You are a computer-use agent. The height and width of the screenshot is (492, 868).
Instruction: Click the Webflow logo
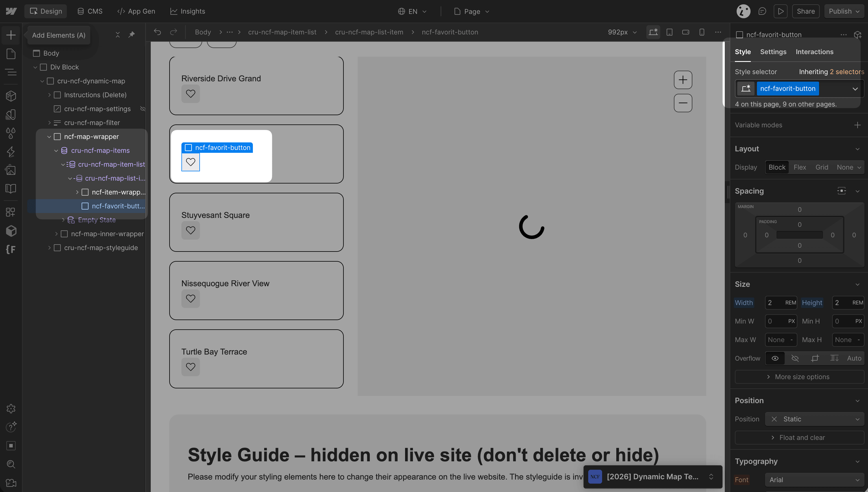pos(11,11)
